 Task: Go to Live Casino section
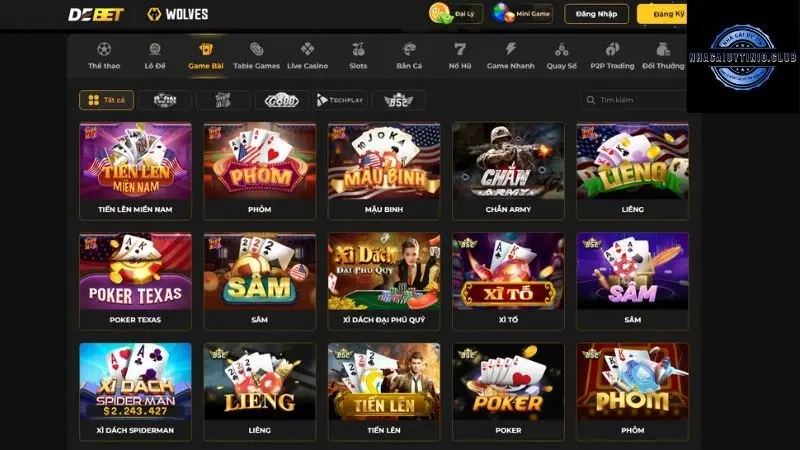tap(307, 56)
